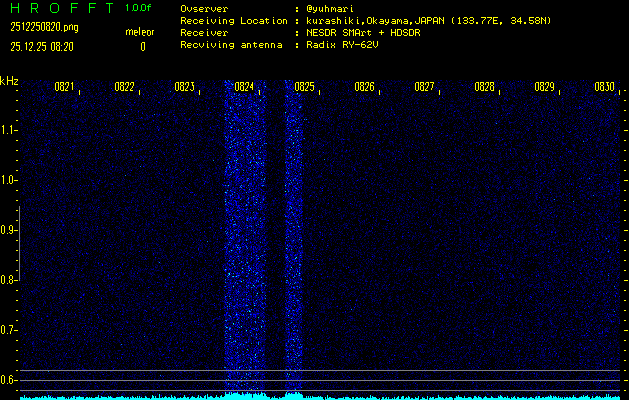Click the wide noise burst band below the 0824 label

tap(245, 237)
